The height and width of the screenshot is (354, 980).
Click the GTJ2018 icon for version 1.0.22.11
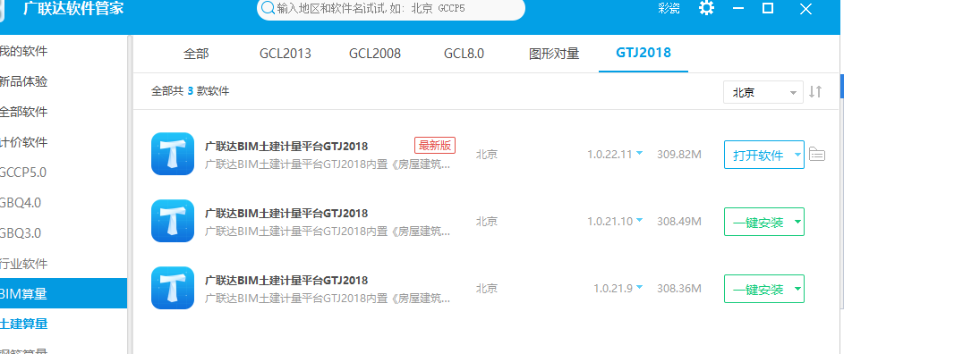click(173, 154)
